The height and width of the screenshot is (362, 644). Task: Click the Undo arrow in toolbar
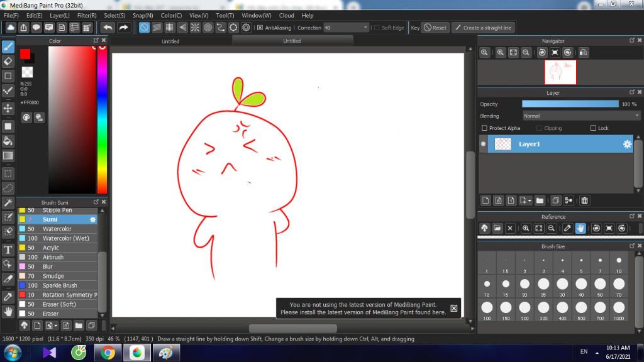[108, 28]
